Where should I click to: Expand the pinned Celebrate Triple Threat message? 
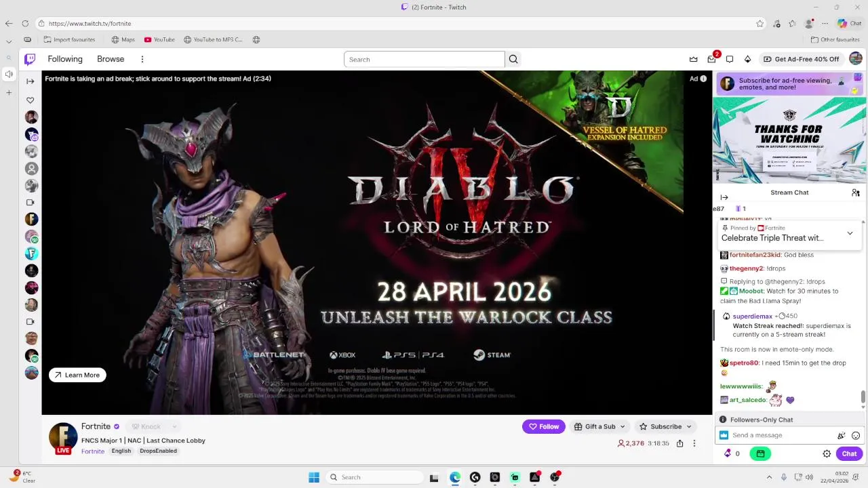pos(850,233)
